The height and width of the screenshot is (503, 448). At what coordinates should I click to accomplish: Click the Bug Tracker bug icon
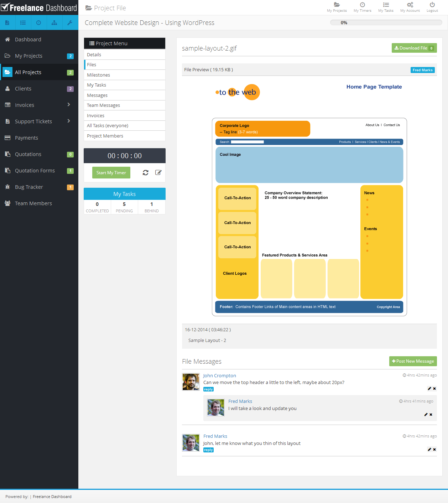[x=7, y=187]
